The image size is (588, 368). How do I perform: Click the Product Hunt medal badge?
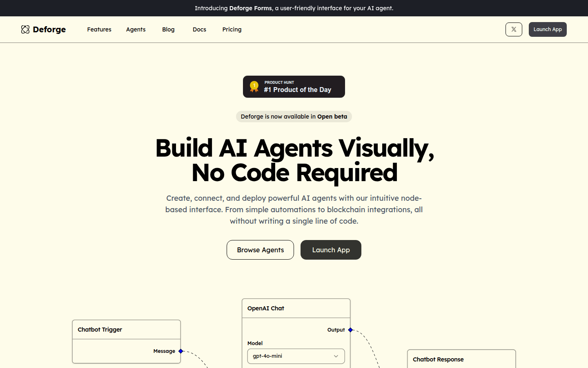(x=254, y=87)
